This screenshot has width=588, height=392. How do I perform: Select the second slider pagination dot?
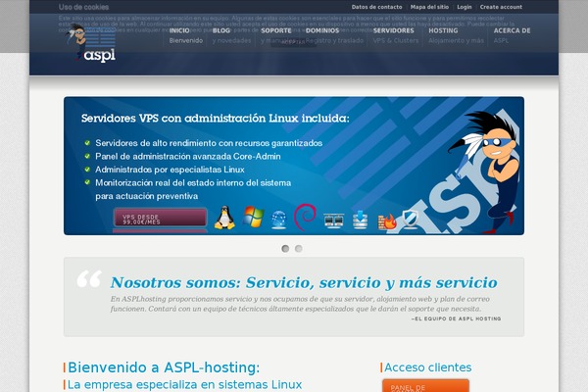(299, 248)
